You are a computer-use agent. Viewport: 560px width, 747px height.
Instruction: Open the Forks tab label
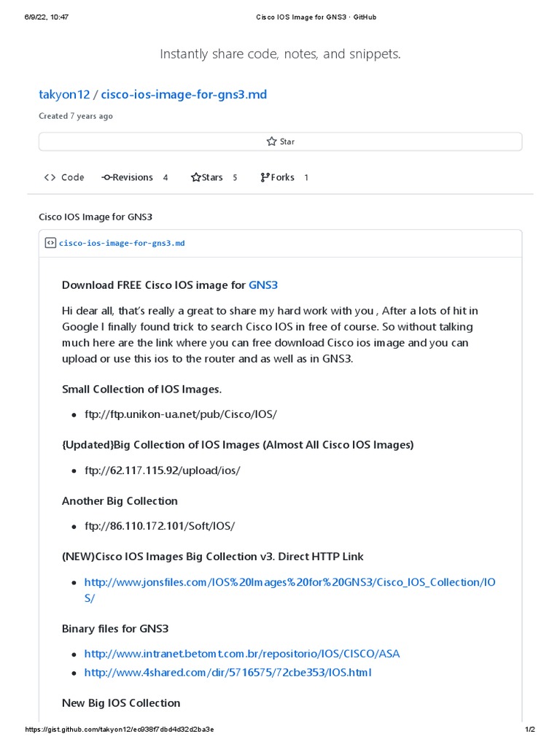pos(283,177)
